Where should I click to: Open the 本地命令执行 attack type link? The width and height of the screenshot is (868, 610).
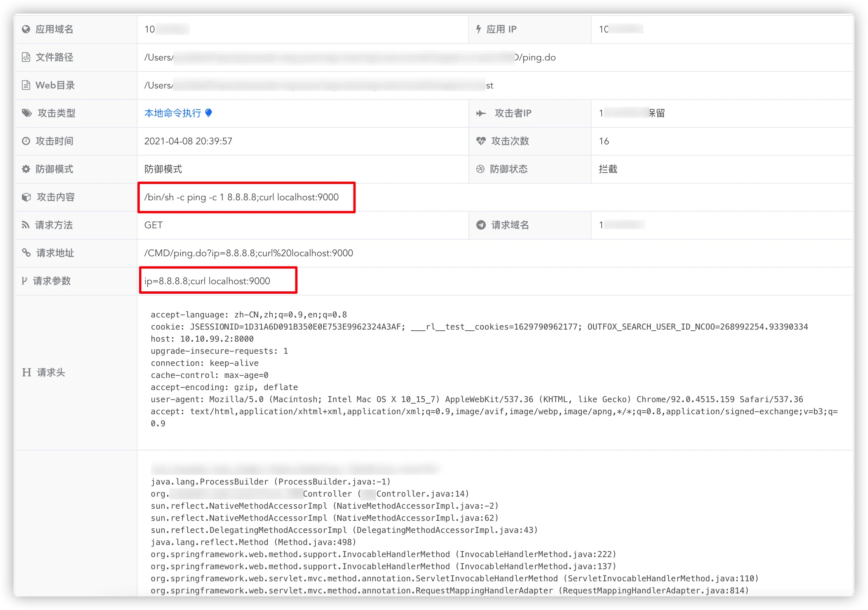point(172,113)
